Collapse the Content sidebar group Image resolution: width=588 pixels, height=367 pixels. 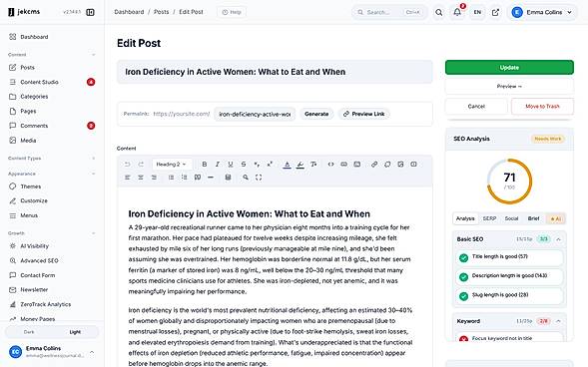pyautogui.click(x=94, y=55)
